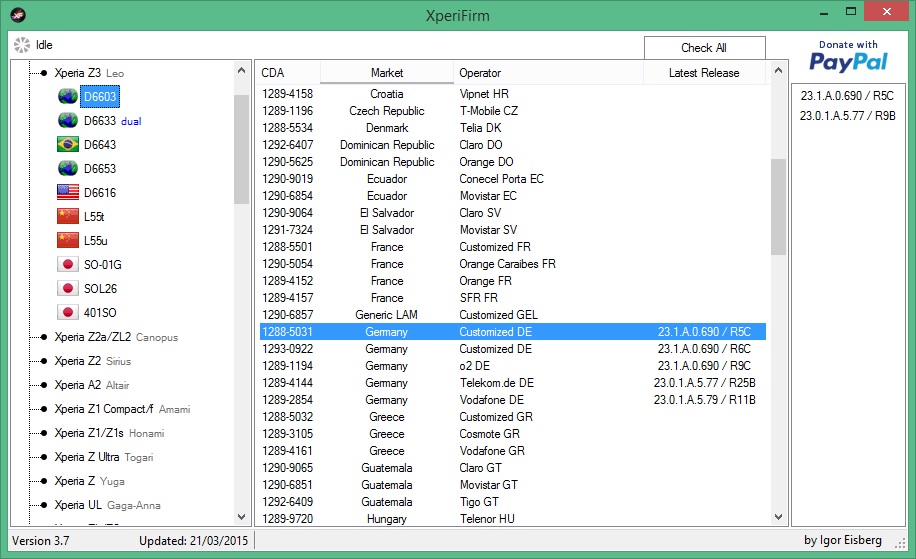The width and height of the screenshot is (916, 559).
Task: Open the Donate with PayPal logo
Action: point(848,55)
